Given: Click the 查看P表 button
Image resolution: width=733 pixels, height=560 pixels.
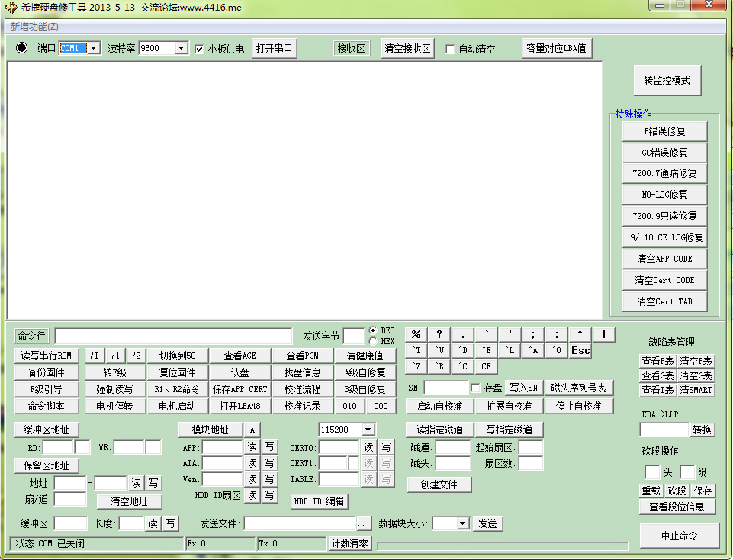Looking at the screenshot, I should pos(657,361).
